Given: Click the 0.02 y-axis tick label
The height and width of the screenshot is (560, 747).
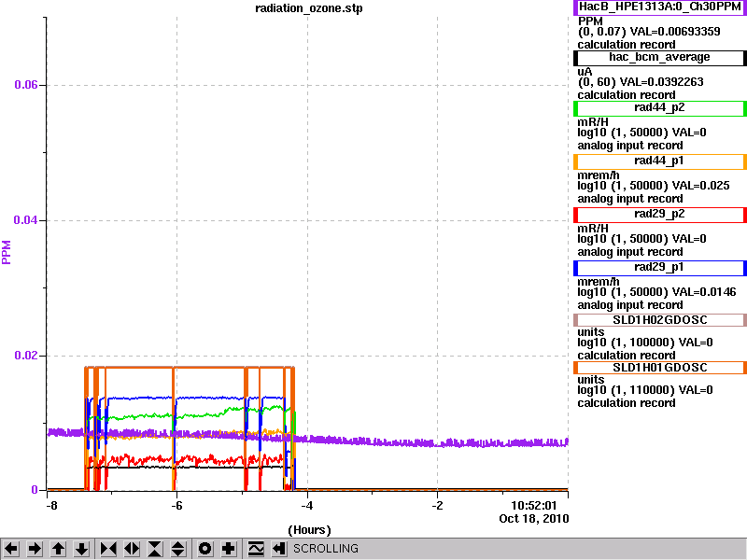Looking at the screenshot, I should point(26,356).
